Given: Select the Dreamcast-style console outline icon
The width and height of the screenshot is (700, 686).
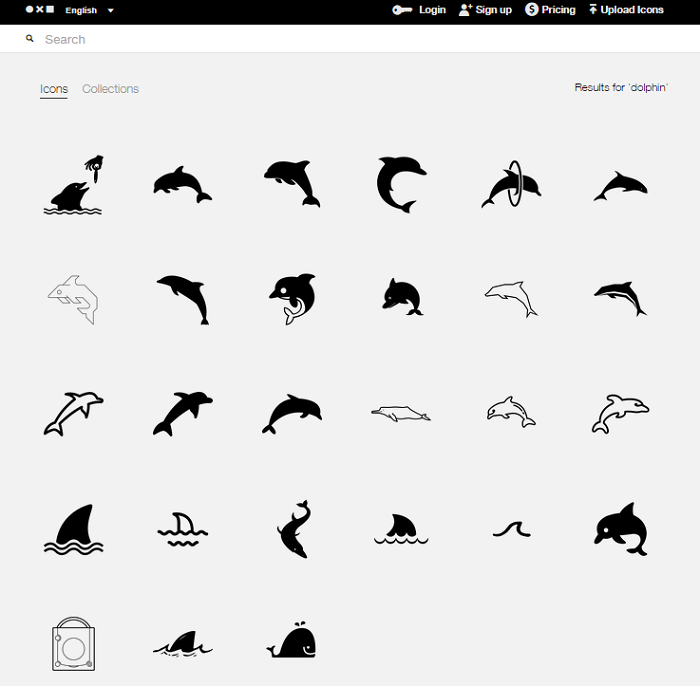Looking at the screenshot, I should click(x=73, y=644).
